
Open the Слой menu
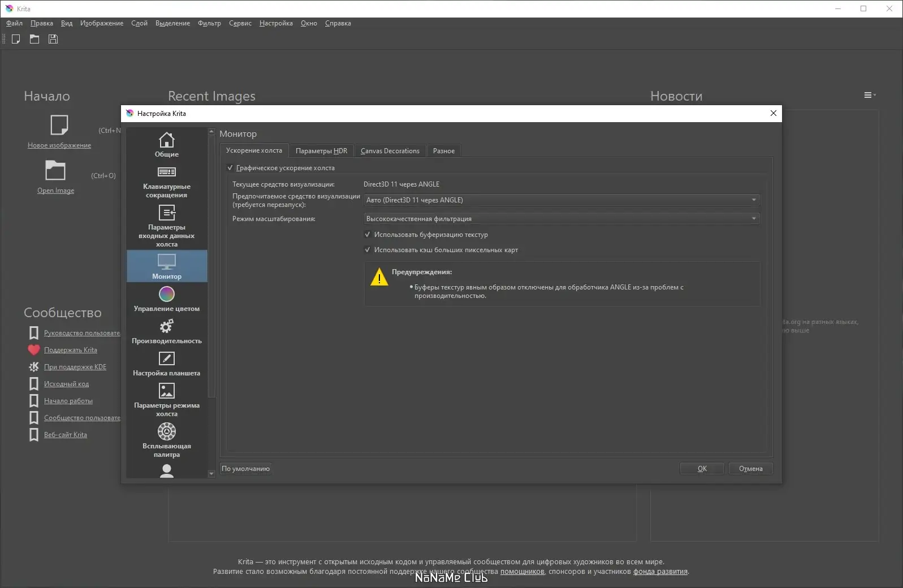[x=139, y=23]
